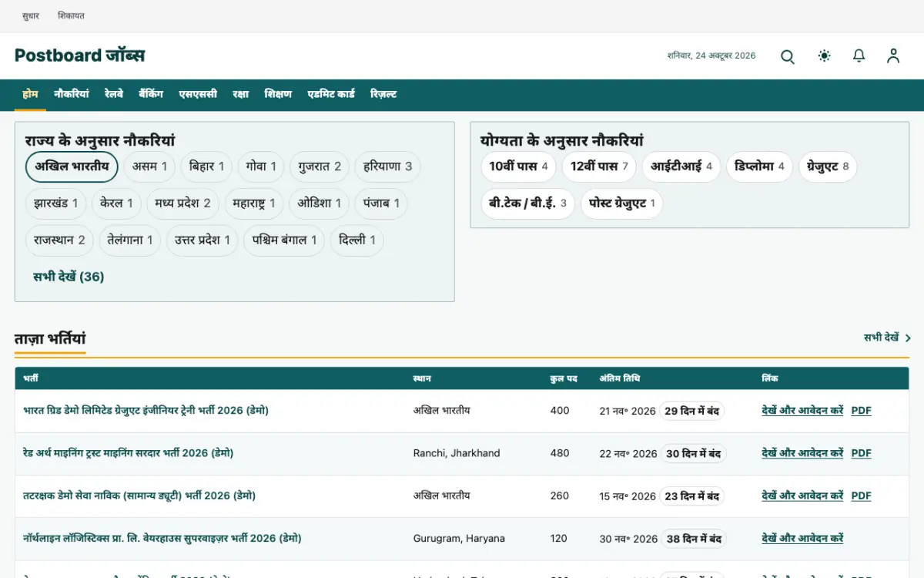Open the एडमिट कार्ड navigation tab
Image resolution: width=924 pixels, height=578 pixels.
pyautogui.click(x=331, y=94)
